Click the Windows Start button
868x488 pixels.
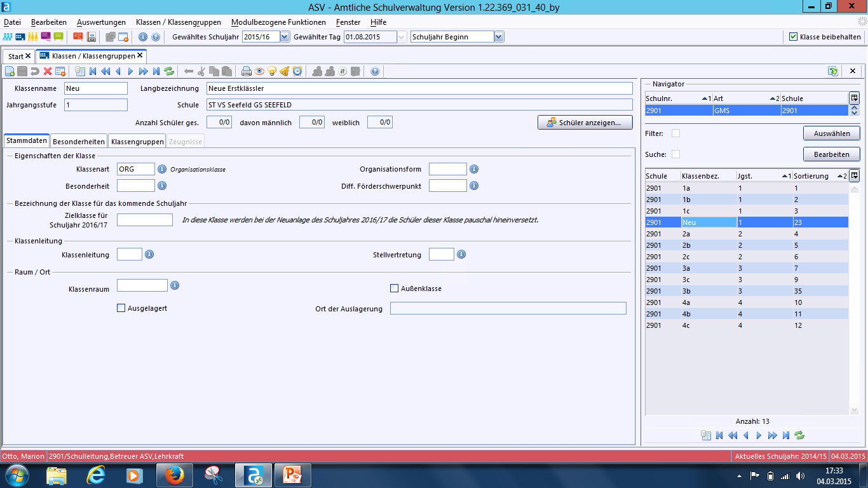tap(16, 475)
